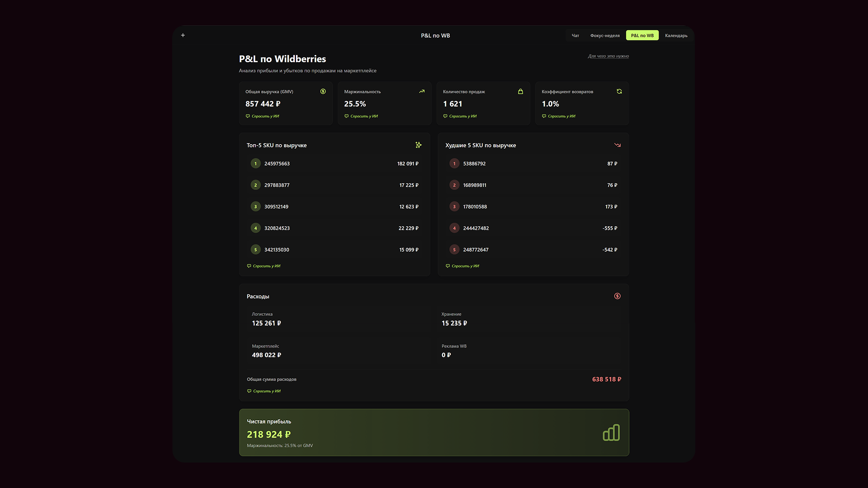Click 'Спросить у ИИ' below Топ-5 SKU list

coord(266,266)
